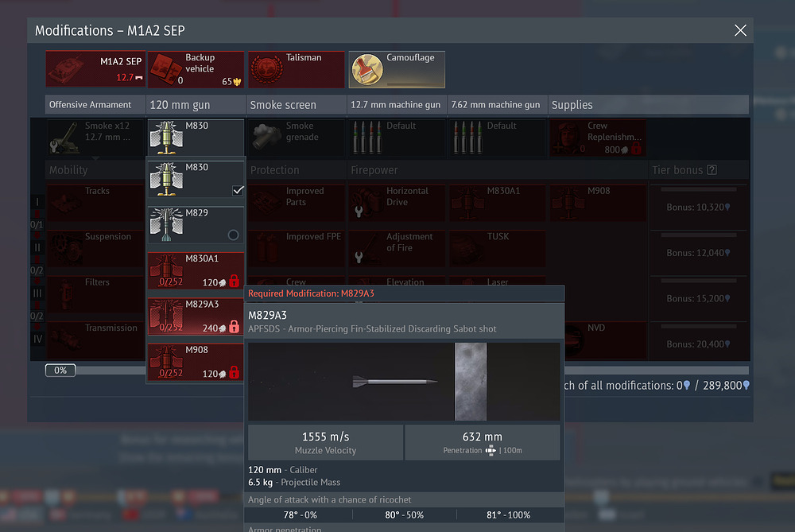Image resolution: width=795 pixels, height=532 pixels.
Task: Click the Bonus: 10,320 tier entry
Action: click(x=698, y=207)
